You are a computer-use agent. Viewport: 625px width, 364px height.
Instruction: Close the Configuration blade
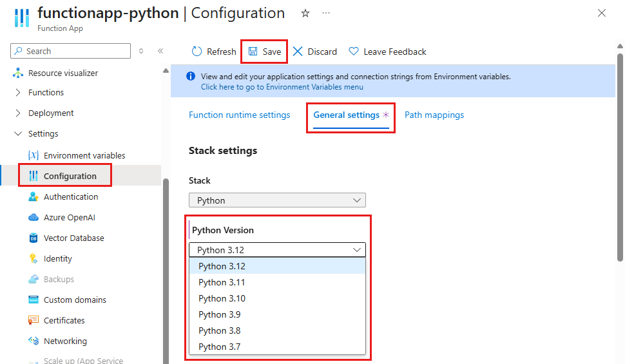602,13
